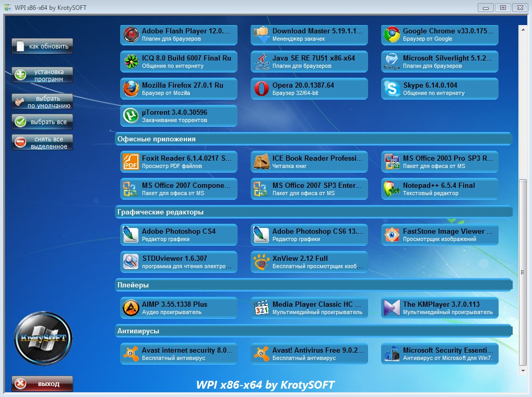Click the µTorrent green icon
The width and height of the screenshot is (532, 397).
click(x=131, y=116)
